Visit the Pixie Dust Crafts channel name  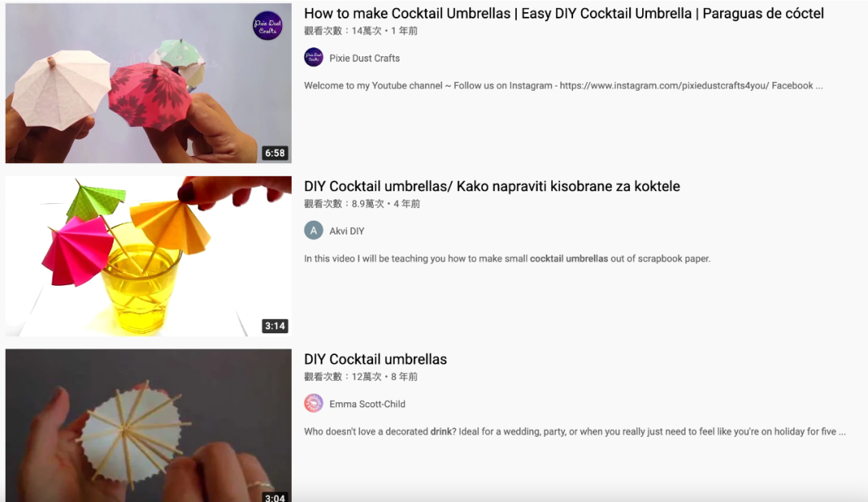(x=364, y=58)
